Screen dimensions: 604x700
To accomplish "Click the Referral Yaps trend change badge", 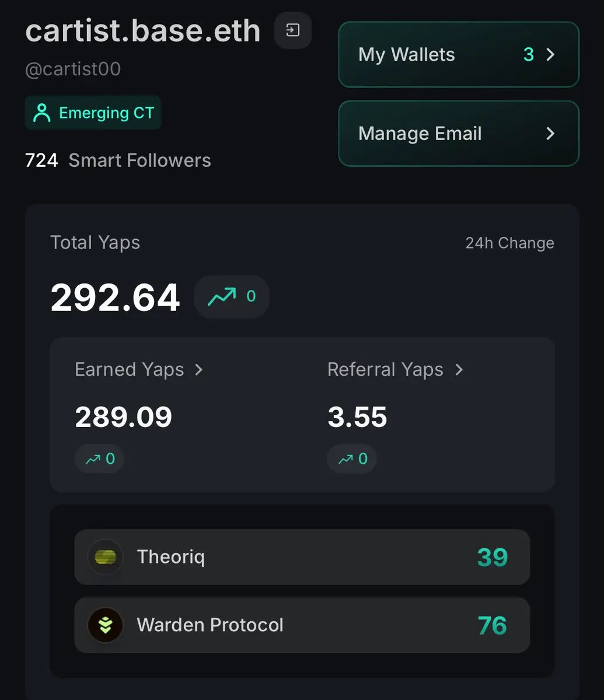I will [352, 459].
